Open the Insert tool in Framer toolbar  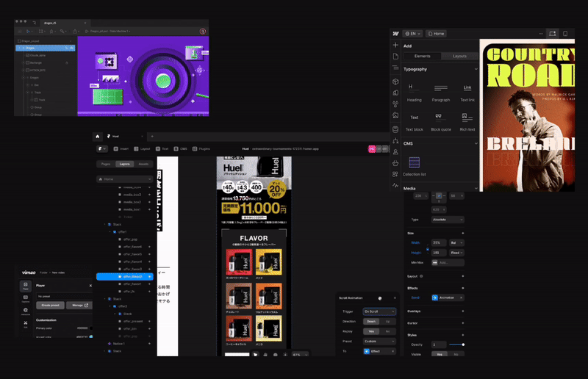pos(121,149)
